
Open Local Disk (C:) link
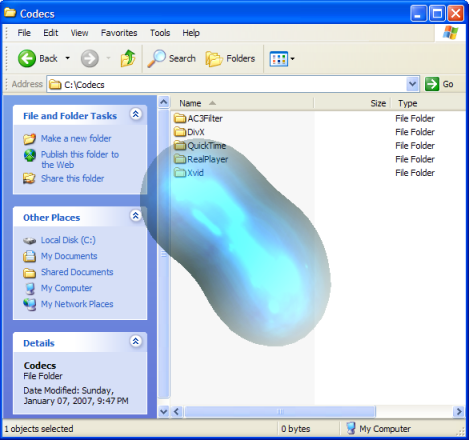click(68, 240)
